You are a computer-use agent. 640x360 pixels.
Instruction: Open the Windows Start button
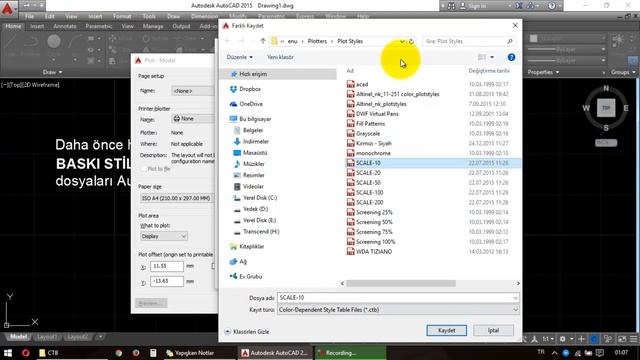[x=8, y=353]
